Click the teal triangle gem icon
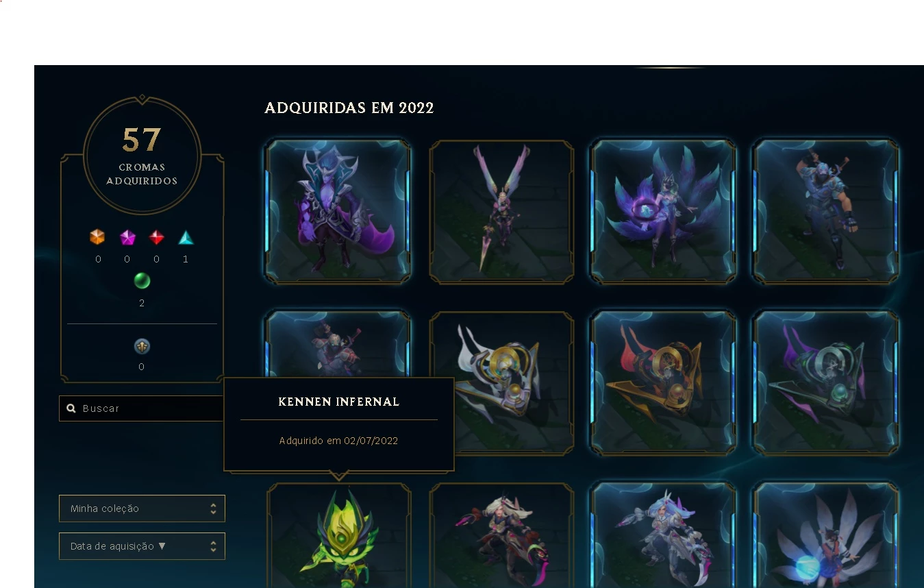Viewport: 924px width, 588px height. tap(186, 238)
